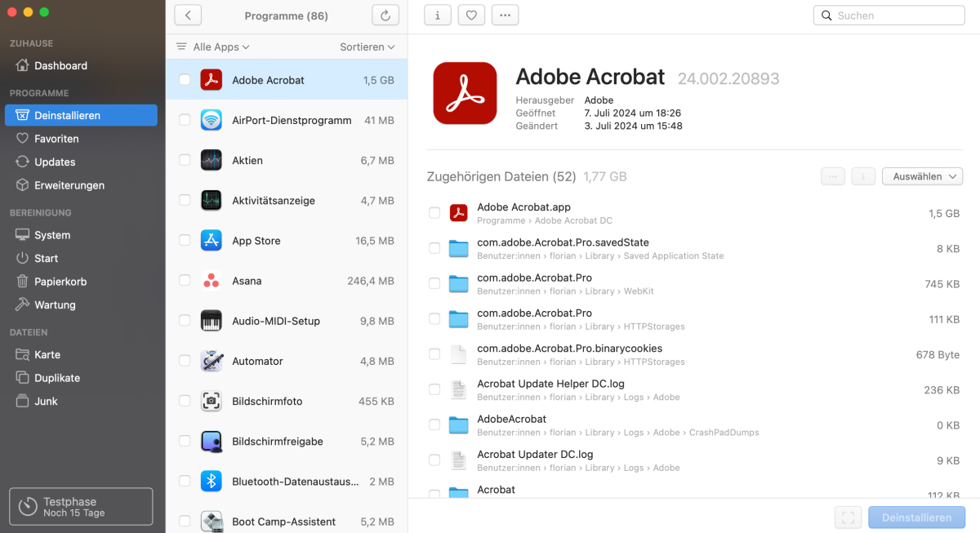Select the Bildschirmfoto row text
The height and width of the screenshot is (533, 980).
coord(267,402)
